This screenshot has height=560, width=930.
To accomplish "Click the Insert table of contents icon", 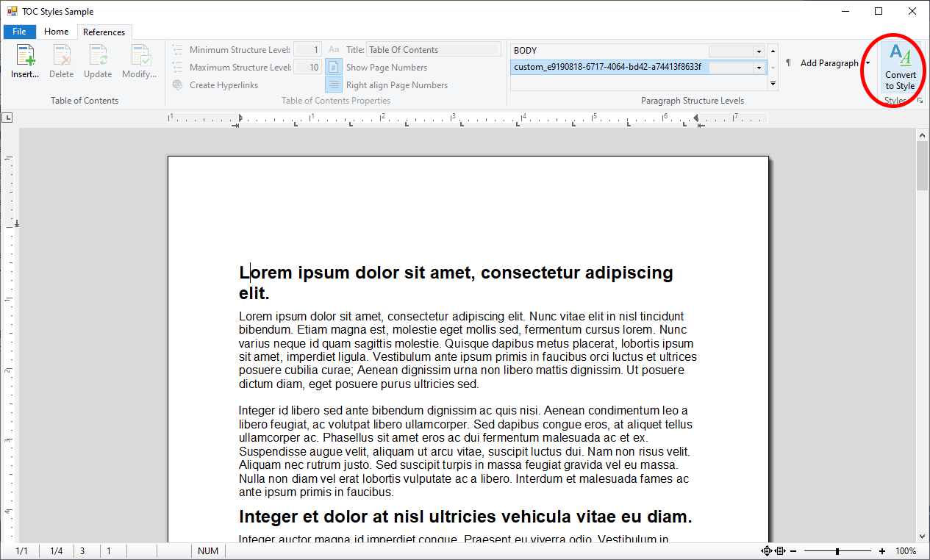I will (x=25, y=56).
